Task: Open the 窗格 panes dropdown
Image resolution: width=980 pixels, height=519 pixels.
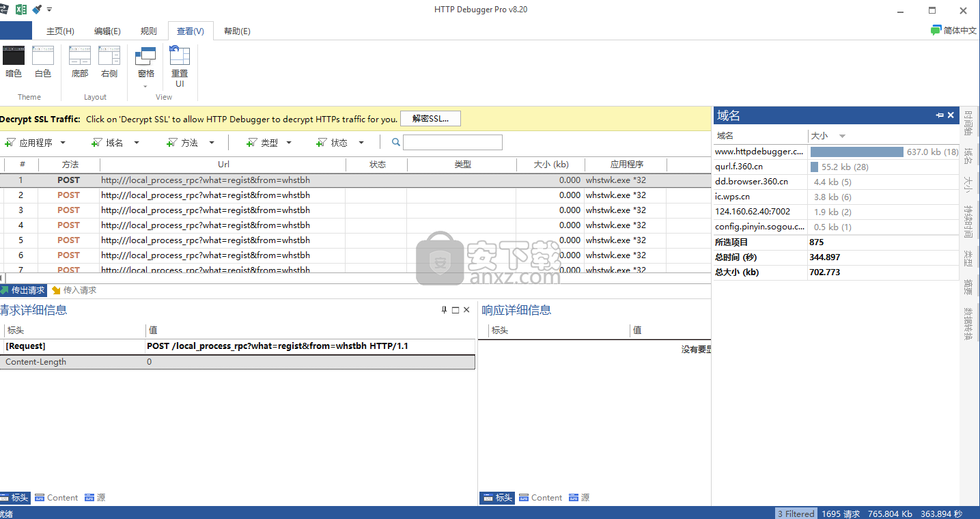Action: pos(145,67)
